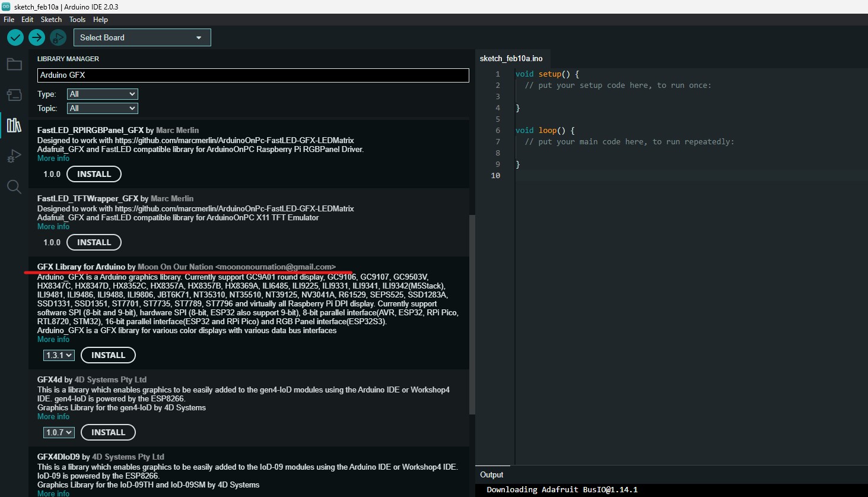The image size is (868, 497).
Task: Click the library search field
Action: point(253,75)
